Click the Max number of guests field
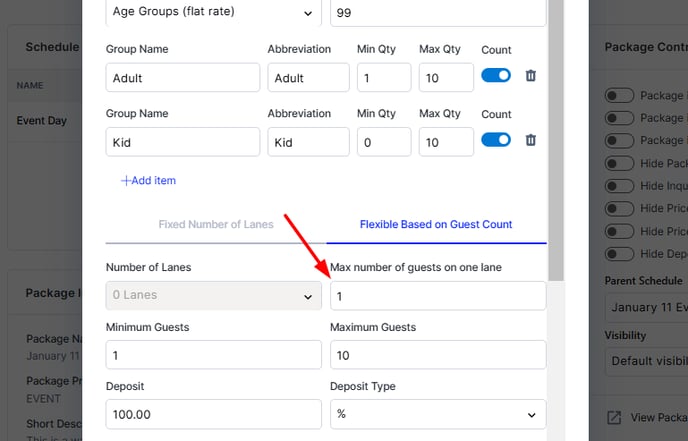This screenshot has height=441, width=688. pyautogui.click(x=438, y=296)
